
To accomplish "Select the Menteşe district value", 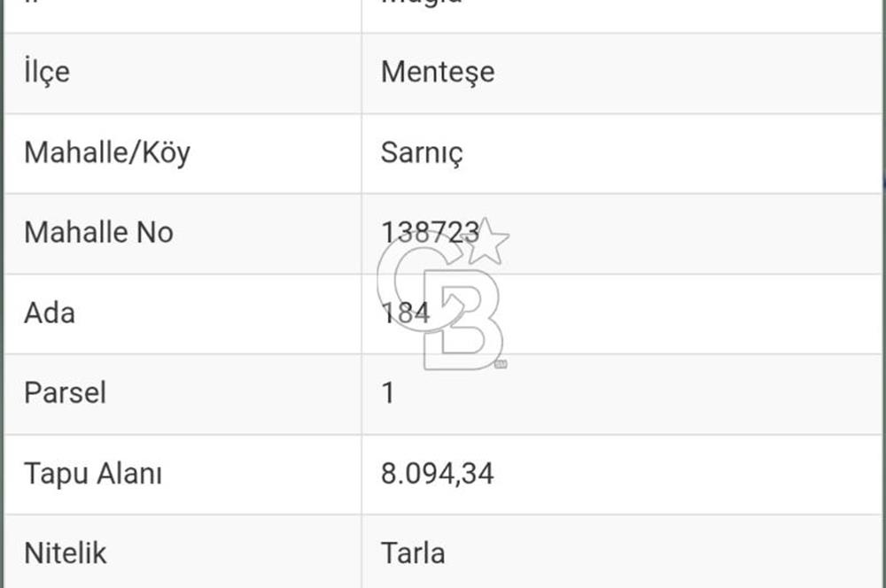I will point(438,72).
